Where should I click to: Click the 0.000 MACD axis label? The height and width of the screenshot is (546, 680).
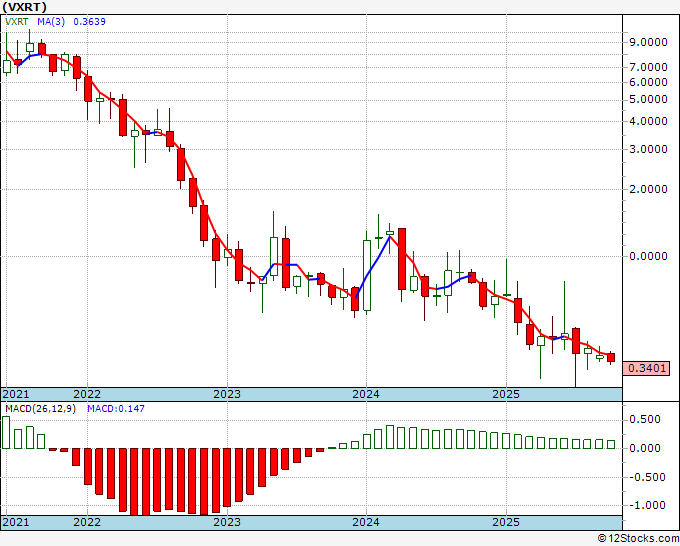[x=645, y=448]
